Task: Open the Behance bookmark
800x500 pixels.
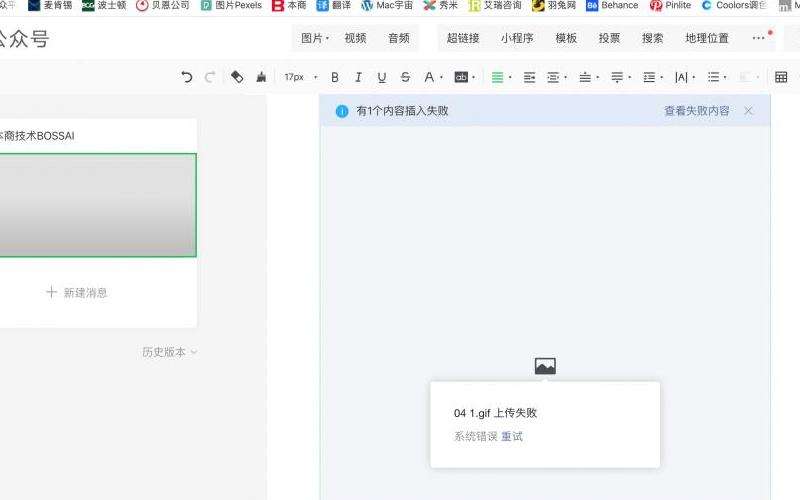Action: coord(612,5)
